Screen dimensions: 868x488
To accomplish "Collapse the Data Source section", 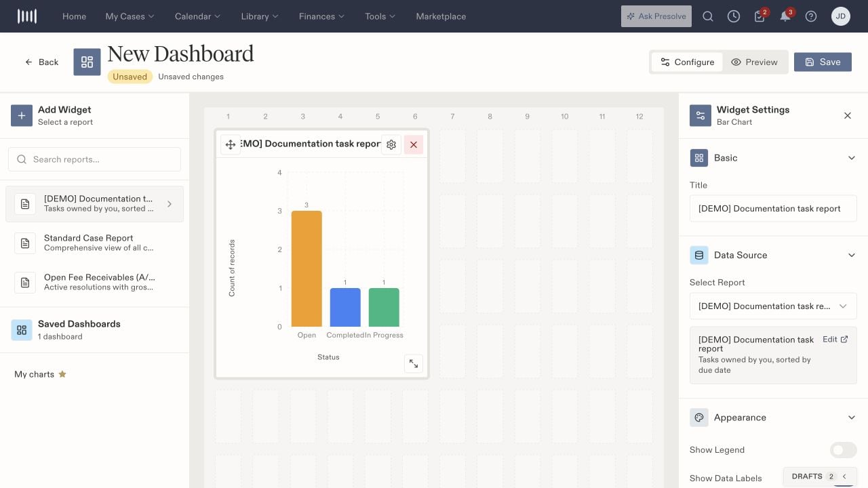I will point(852,256).
